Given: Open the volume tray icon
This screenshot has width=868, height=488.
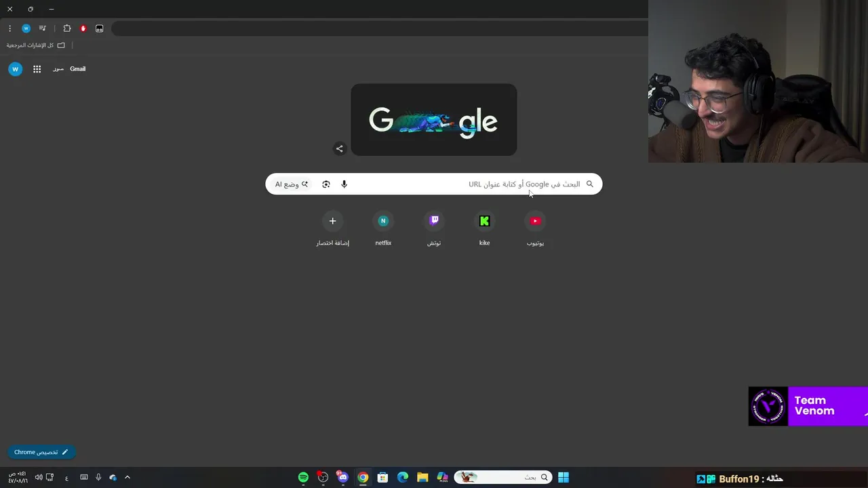Looking at the screenshot, I should coord(38,477).
